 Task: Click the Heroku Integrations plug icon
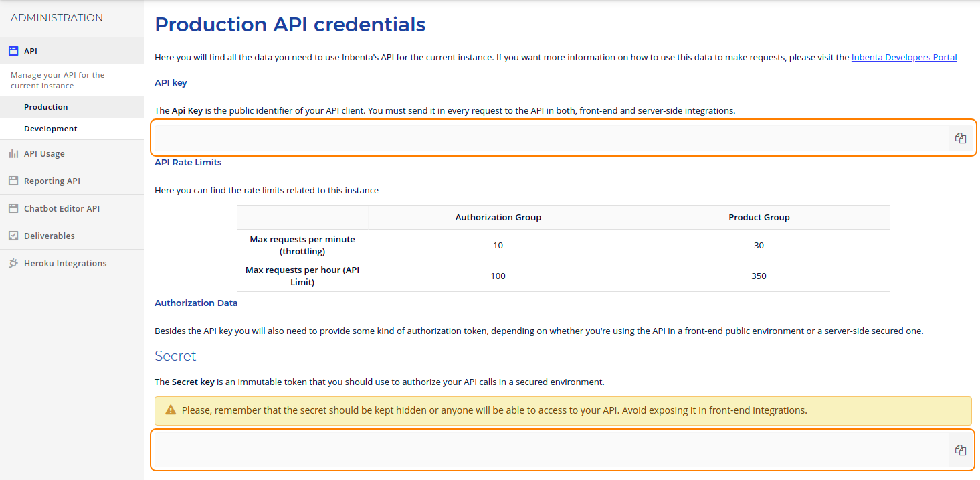point(13,264)
